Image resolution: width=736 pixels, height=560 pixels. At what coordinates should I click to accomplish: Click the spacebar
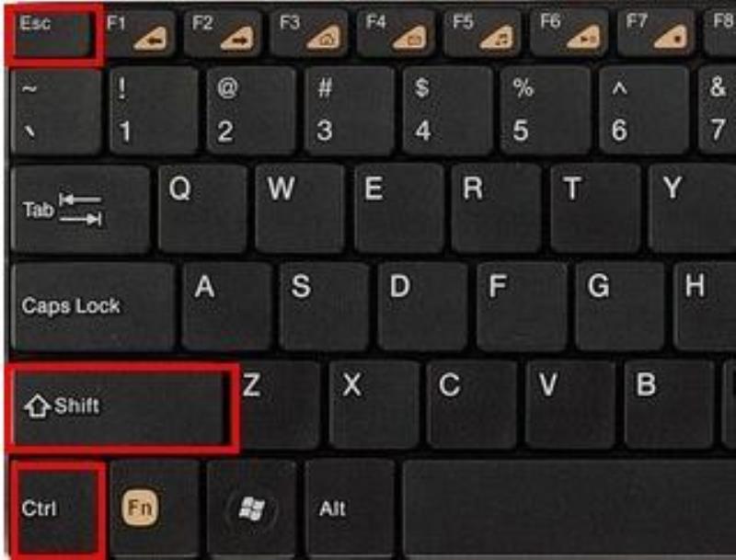point(569,509)
